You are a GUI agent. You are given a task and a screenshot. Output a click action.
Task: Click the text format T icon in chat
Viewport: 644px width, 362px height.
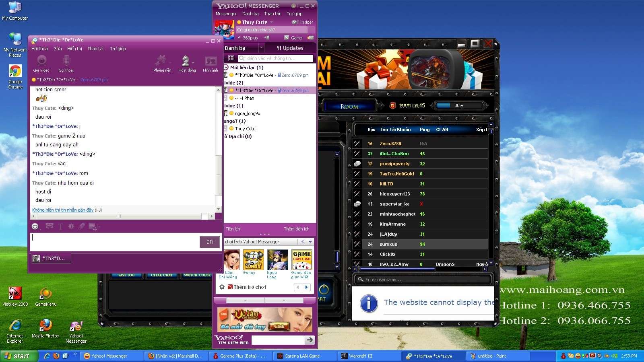coord(60,226)
